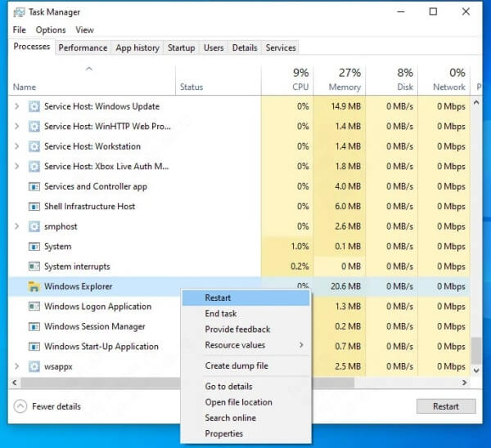This screenshot has width=491, height=448.
Task: Sort by the Disk column header
Action: [392, 80]
